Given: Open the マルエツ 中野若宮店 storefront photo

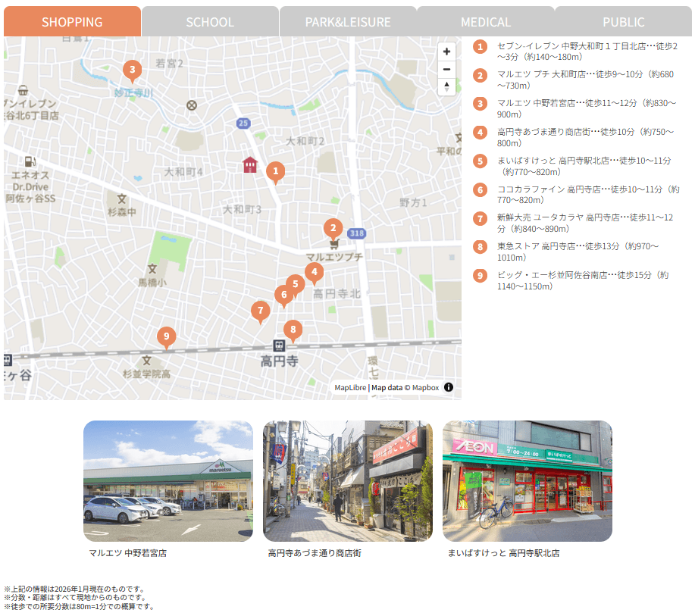Looking at the screenshot, I should pos(168,481).
